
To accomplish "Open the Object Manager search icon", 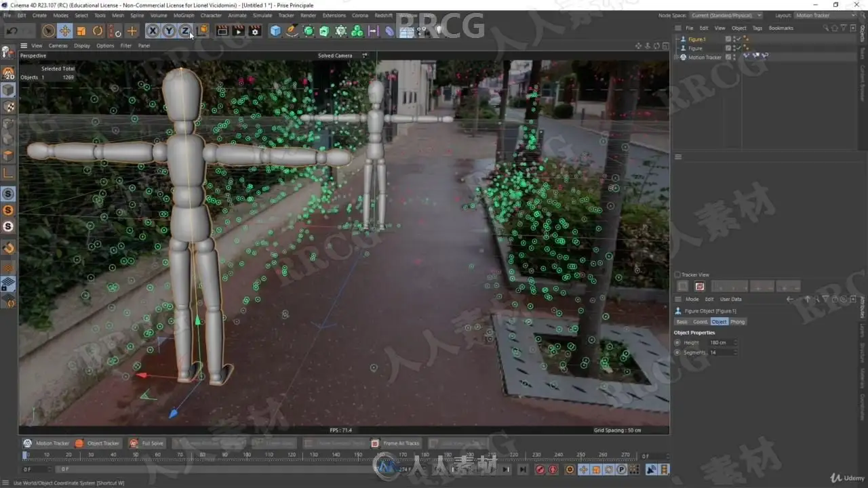I will click(826, 28).
